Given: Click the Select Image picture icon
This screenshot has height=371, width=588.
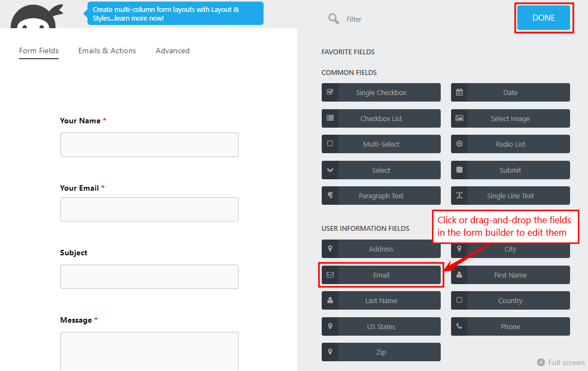Looking at the screenshot, I should click(x=459, y=118).
